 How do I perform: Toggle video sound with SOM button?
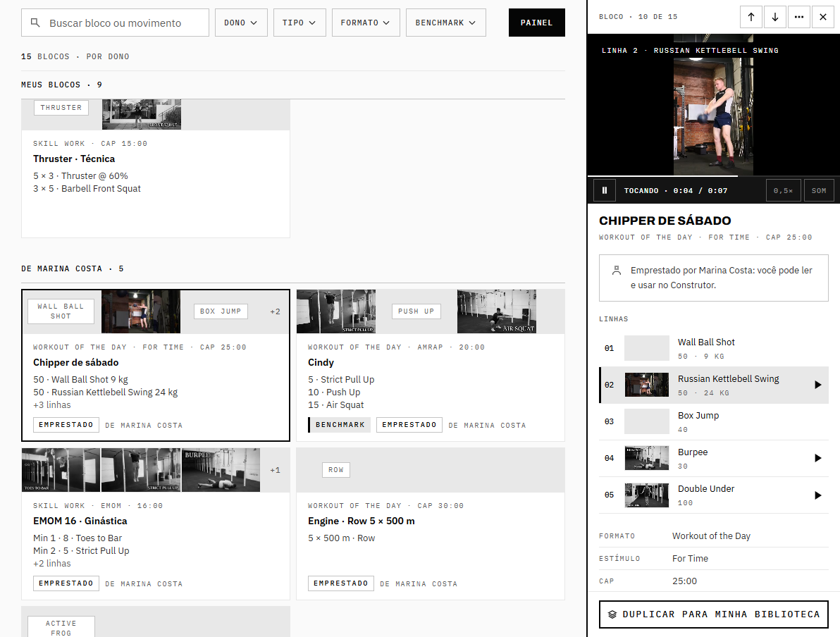(x=819, y=191)
